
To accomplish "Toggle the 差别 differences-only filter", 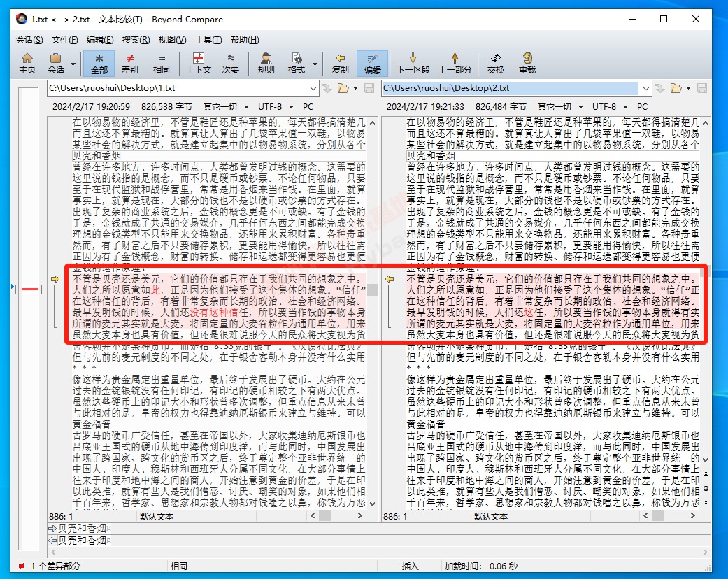I will tap(129, 63).
